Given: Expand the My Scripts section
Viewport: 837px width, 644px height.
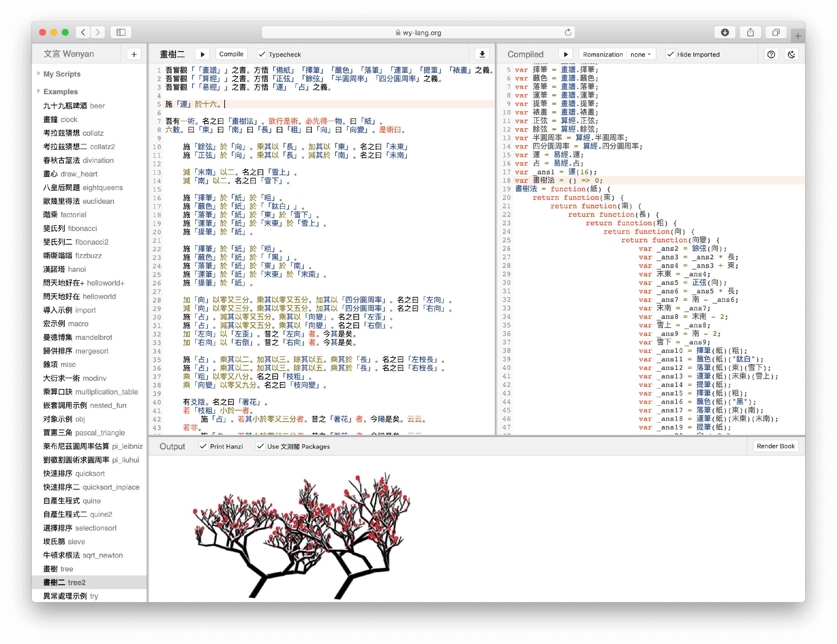Looking at the screenshot, I should click(x=62, y=74).
